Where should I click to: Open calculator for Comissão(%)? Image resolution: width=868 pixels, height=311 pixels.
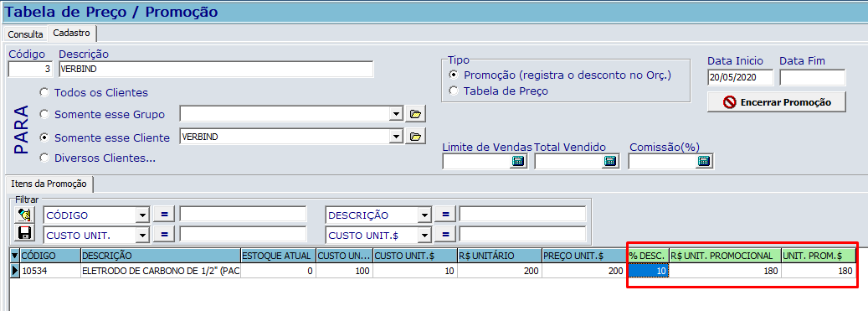pyautogui.click(x=704, y=161)
